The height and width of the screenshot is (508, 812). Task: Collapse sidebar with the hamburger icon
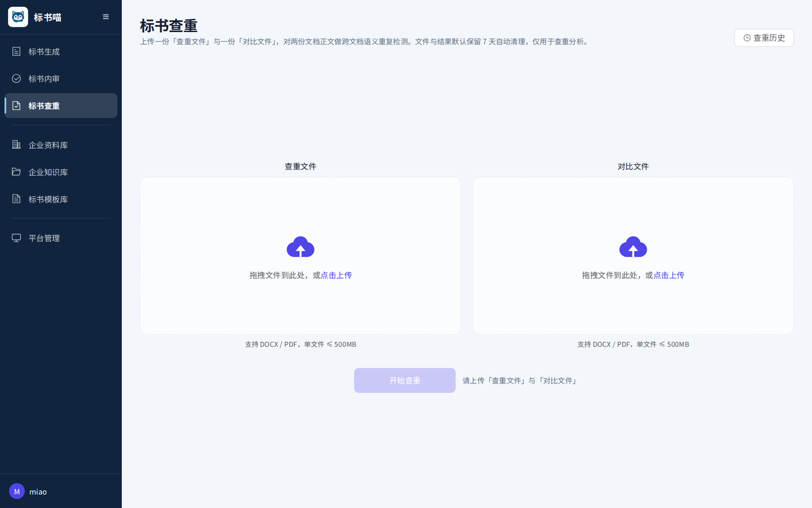click(x=106, y=17)
